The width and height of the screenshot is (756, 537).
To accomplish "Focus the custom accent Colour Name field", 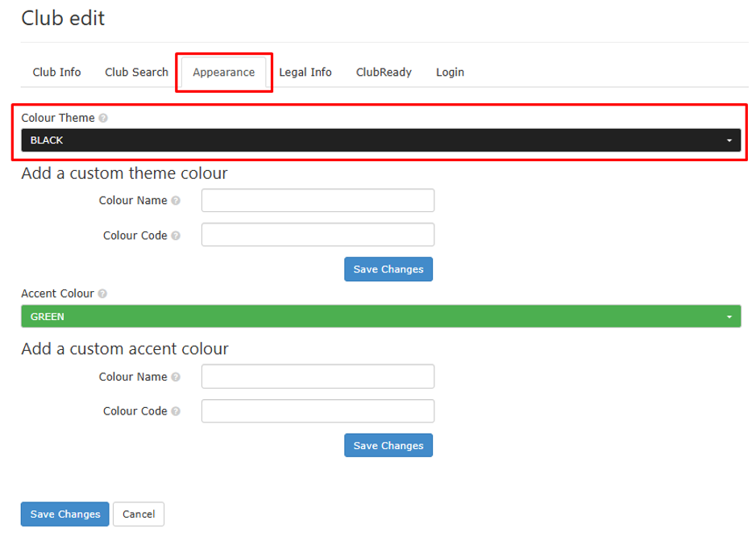I will point(318,377).
